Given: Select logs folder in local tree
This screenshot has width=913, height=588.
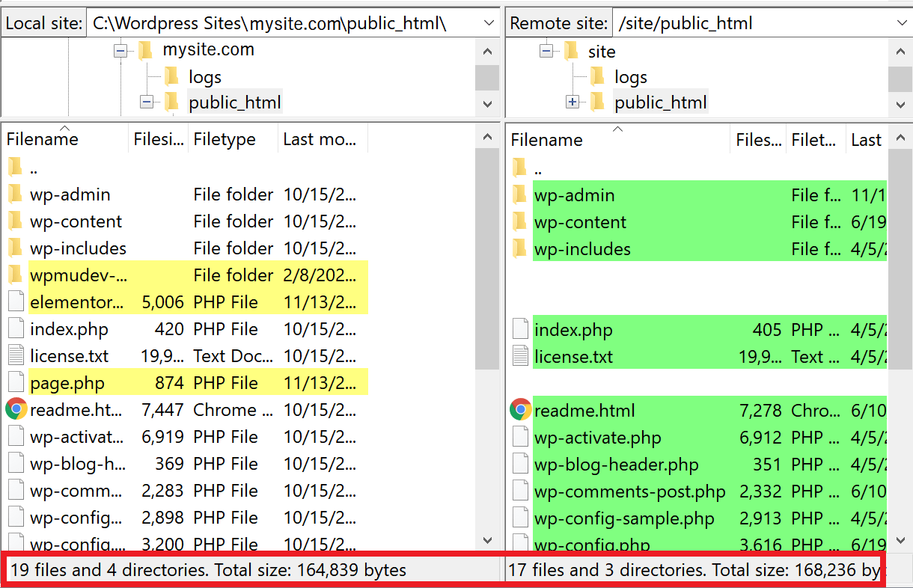Looking at the screenshot, I should 205,77.
